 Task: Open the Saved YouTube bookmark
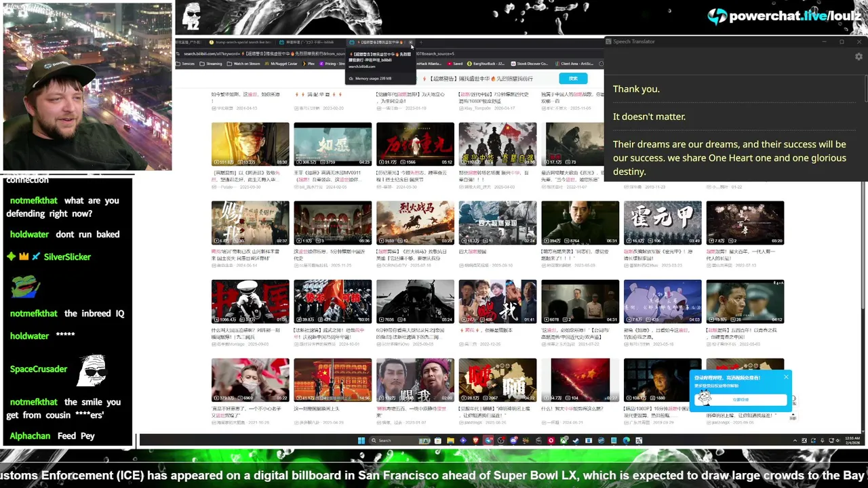(x=456, y=64)
